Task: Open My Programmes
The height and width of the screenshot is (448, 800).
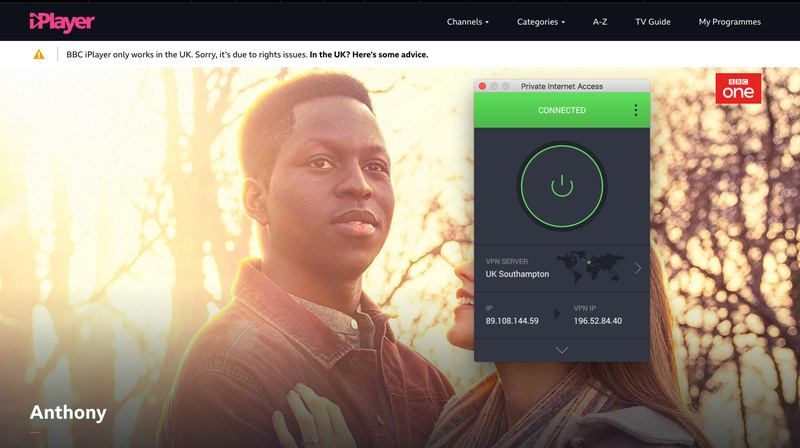Action: coord(729,22)
